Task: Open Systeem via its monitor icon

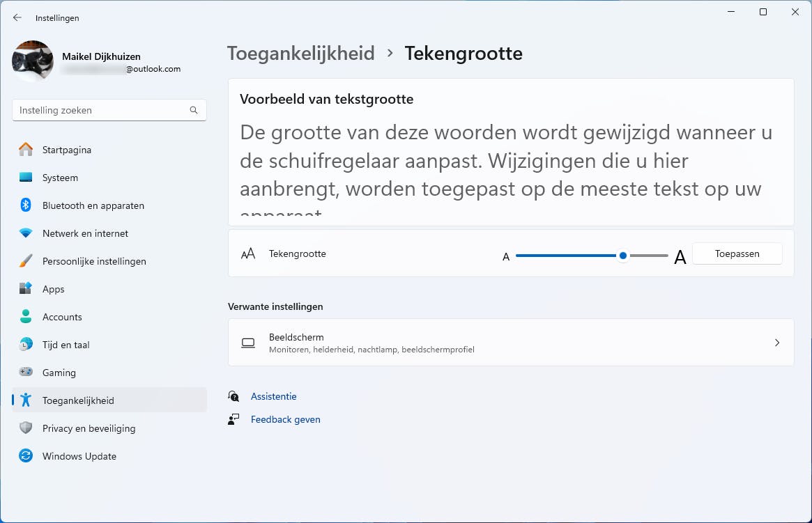Action: [x=26, y=178]
